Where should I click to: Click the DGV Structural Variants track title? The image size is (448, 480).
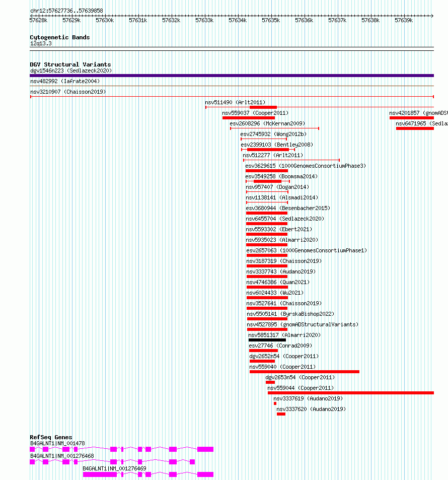(x=70, y=64)
